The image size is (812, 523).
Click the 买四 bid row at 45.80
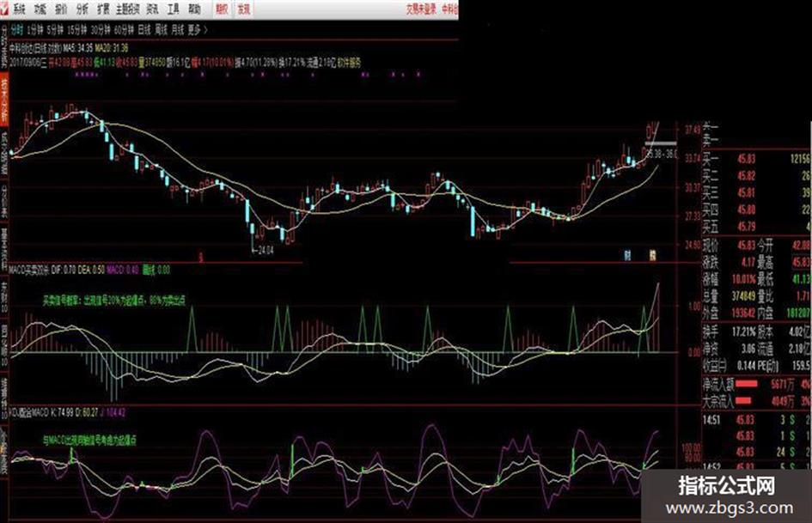[x=756, y=210]
